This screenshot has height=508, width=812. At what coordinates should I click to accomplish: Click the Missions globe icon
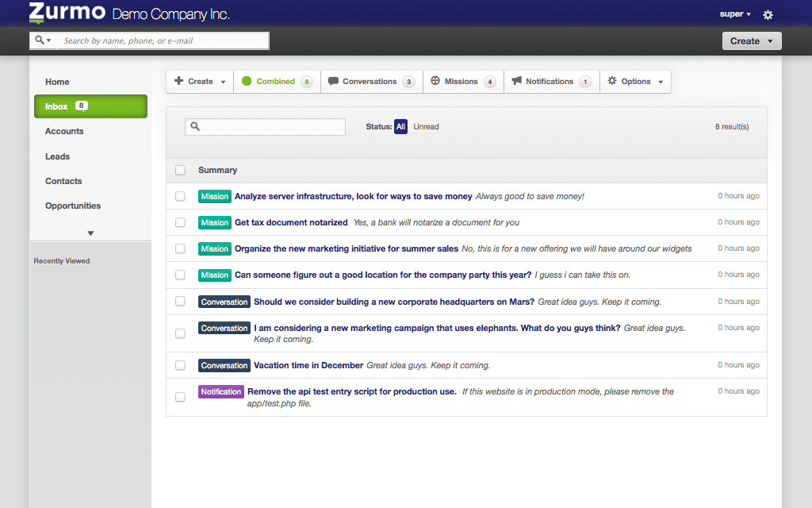[435, 81]
